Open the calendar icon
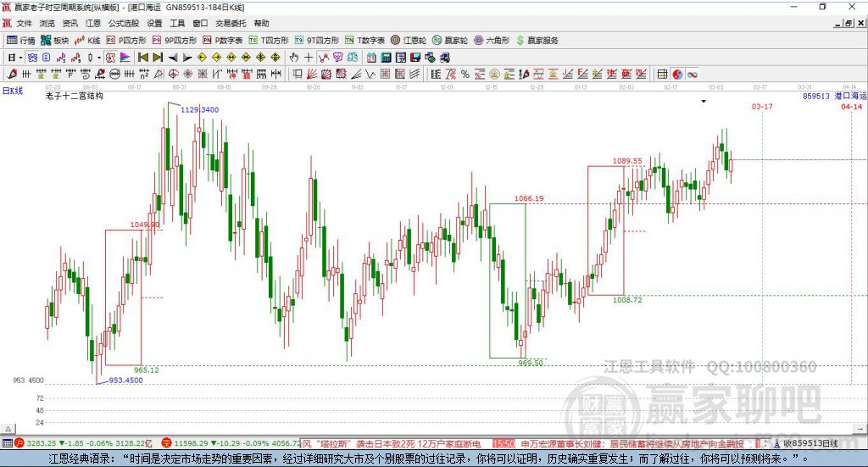Screen dimensions: 868x467 [x=371, y=58]
